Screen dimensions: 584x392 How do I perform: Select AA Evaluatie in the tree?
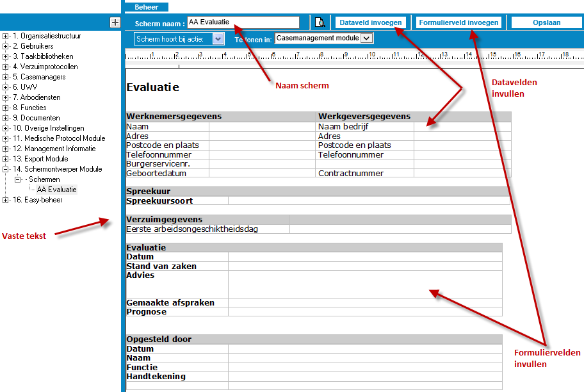[56, 190]
